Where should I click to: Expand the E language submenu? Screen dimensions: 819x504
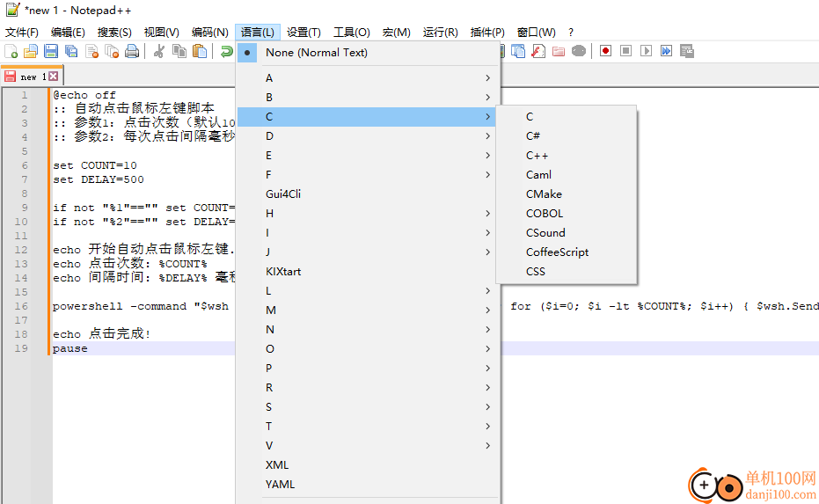coord(368,155)
